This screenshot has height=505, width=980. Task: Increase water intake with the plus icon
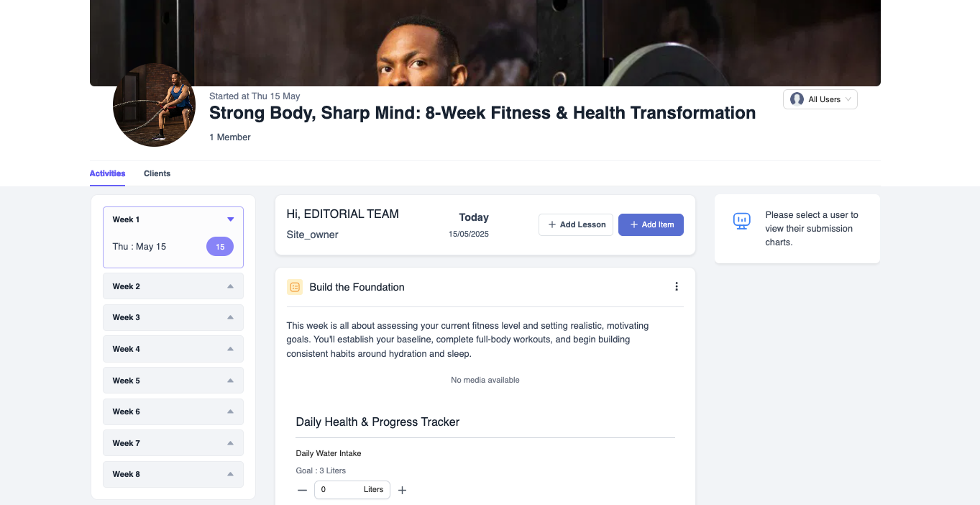tap(402, 490)
